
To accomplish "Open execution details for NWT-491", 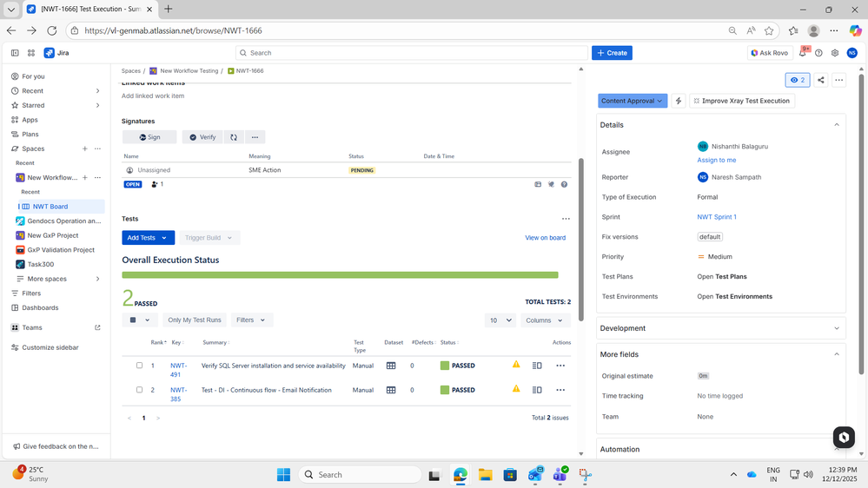I will [x=537, y=366].
